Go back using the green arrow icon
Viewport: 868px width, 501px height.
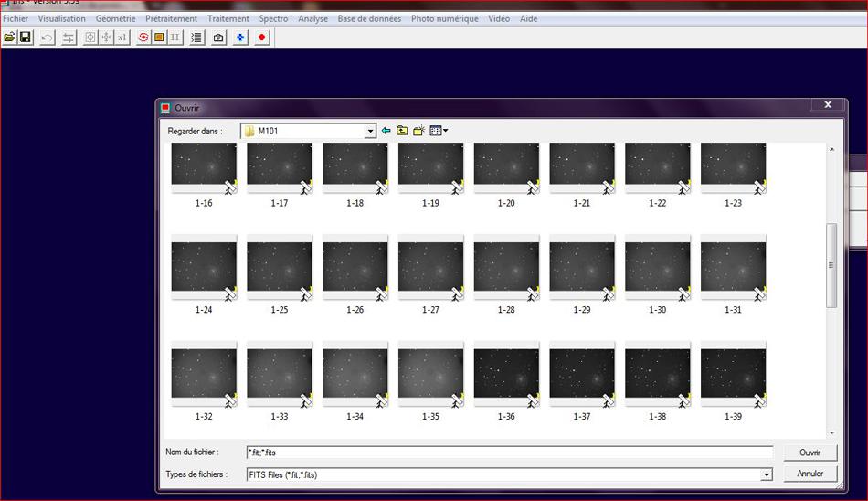(x=386, y=131)
